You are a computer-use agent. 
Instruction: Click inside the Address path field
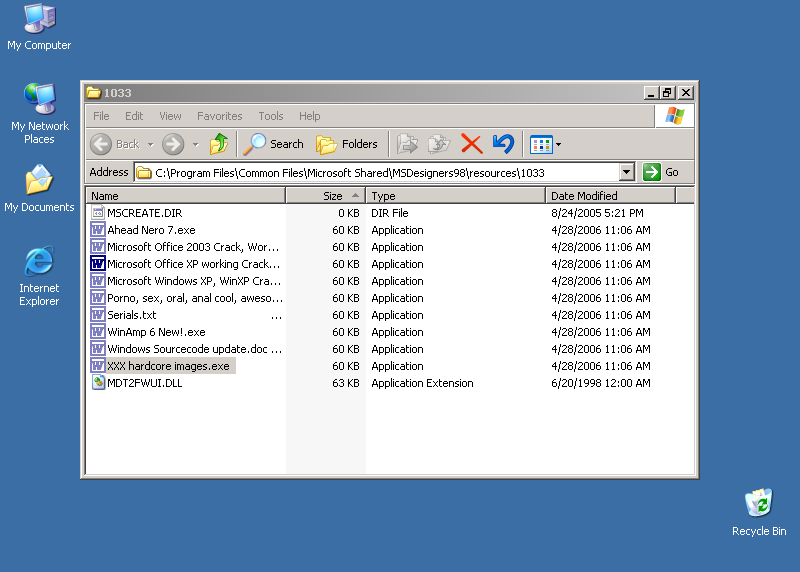pos(377,172)
